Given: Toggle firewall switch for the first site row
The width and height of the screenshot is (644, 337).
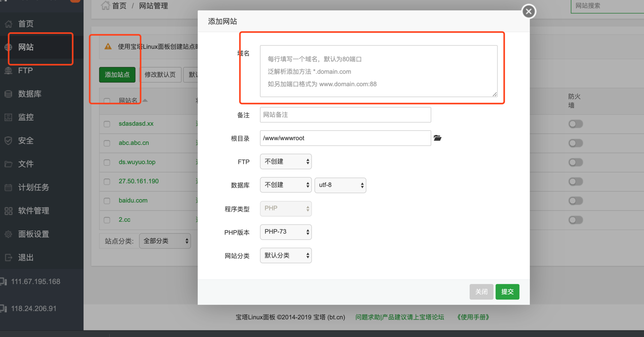Looking at the screenshot, I should coord(576,124).
